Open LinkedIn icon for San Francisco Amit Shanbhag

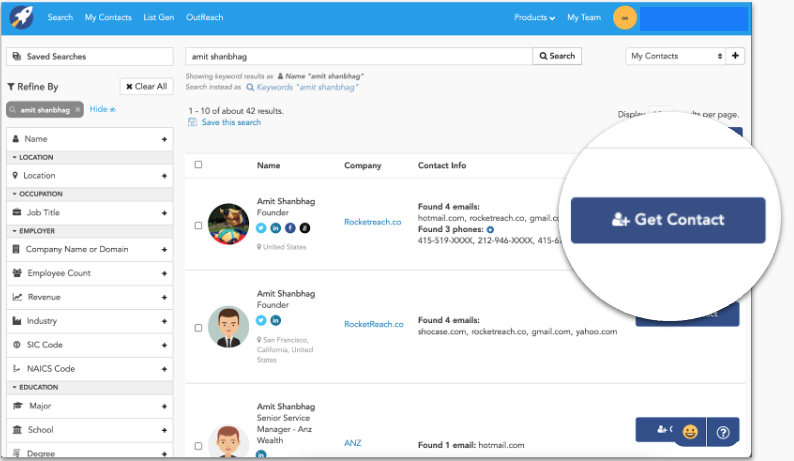(275, 320)
